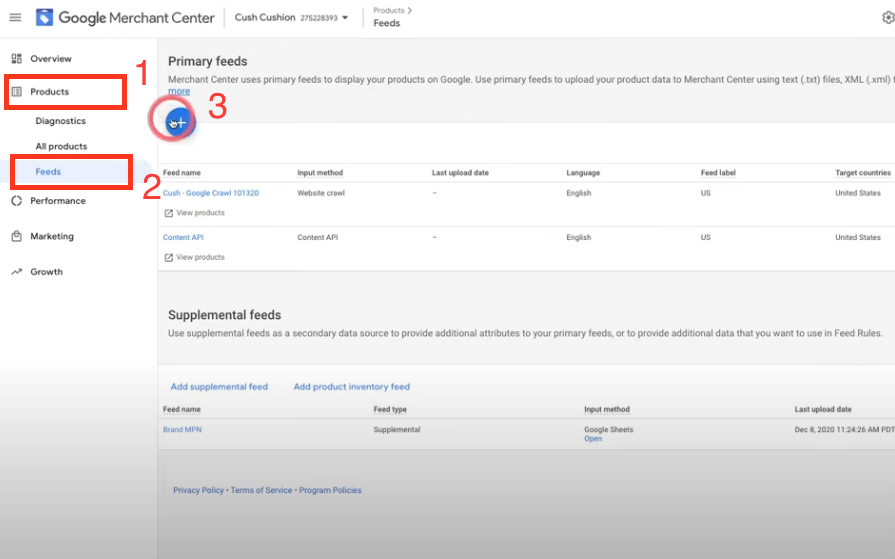
Task: Click the 'Feeds' page title in header
Action: (386, 23)
